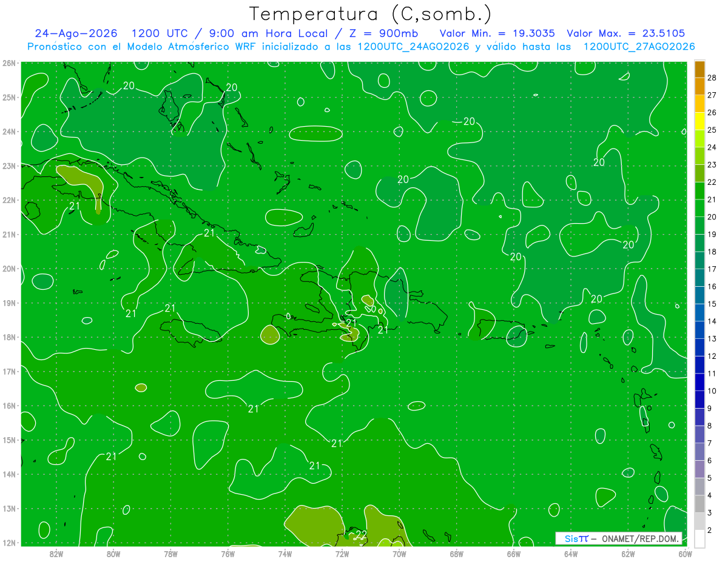The height and width of the screenshot is (562, 728).
Task: Click the title 'Temperatura (C,somb.)'
Action: pyautogui.click(x=370, y=14)
